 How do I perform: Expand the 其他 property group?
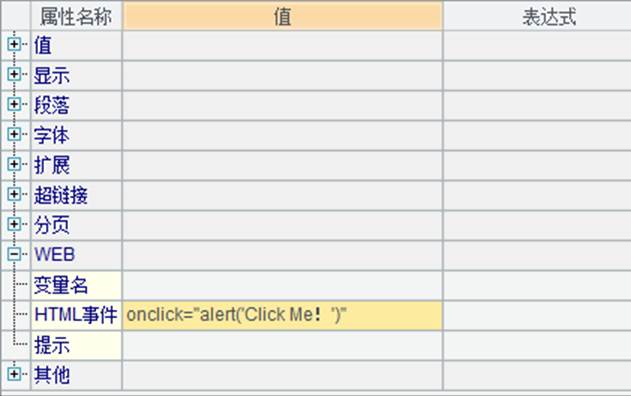pyautogui.click(x=14, y=374)
